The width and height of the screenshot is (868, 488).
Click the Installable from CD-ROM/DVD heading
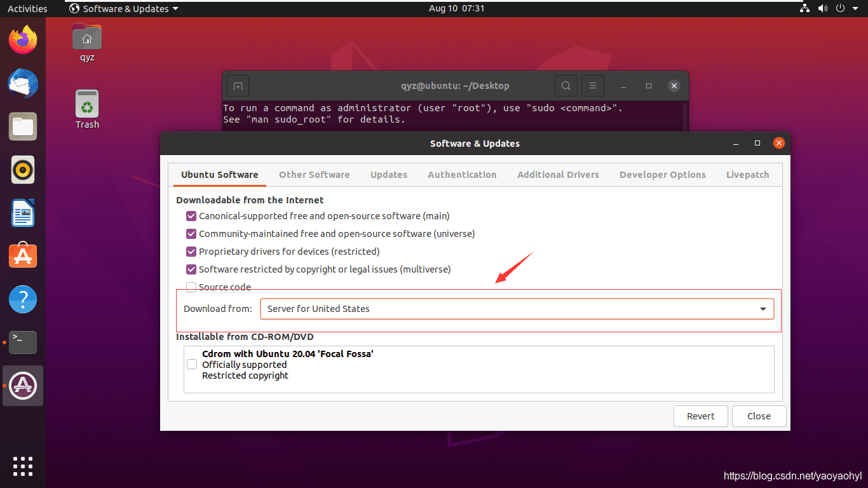[x=245, y=337]
